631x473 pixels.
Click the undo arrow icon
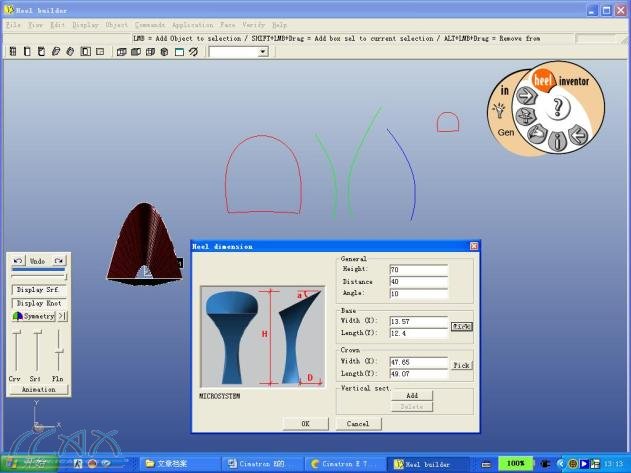coord(18,261)
